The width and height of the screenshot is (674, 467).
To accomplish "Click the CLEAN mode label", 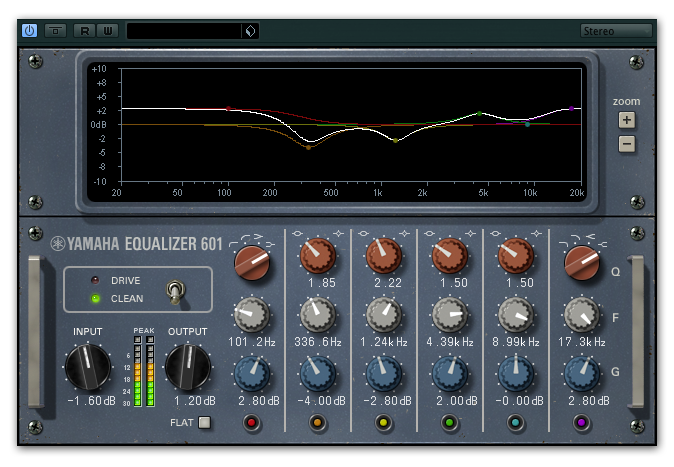I will pyautogui.click(x=127, y=298).
